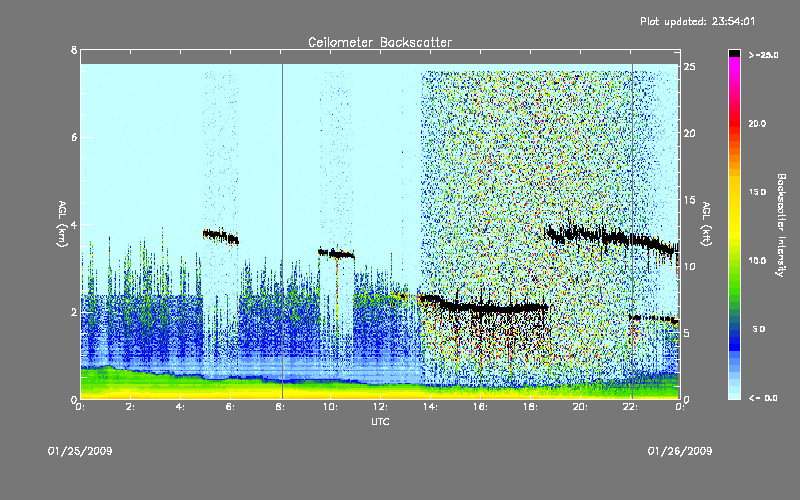Click the 'AGL (km)' left axis label
800x500 pixels.
[x=62, y=224]
